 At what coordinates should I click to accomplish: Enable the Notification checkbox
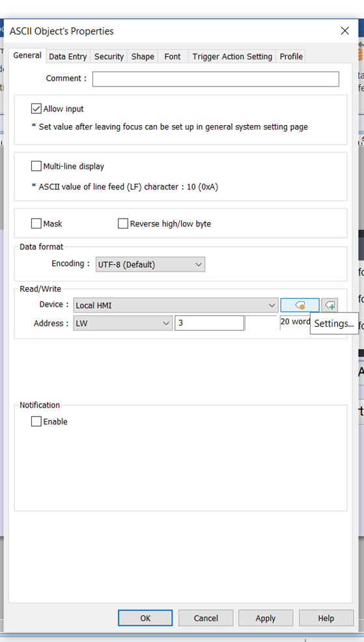tap(36, 421)
